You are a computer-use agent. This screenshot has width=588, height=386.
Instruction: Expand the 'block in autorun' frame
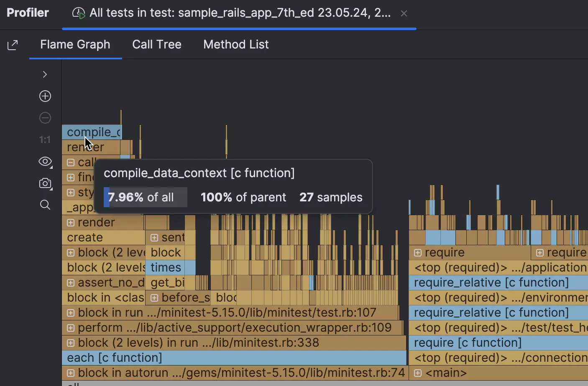(71, 373)
